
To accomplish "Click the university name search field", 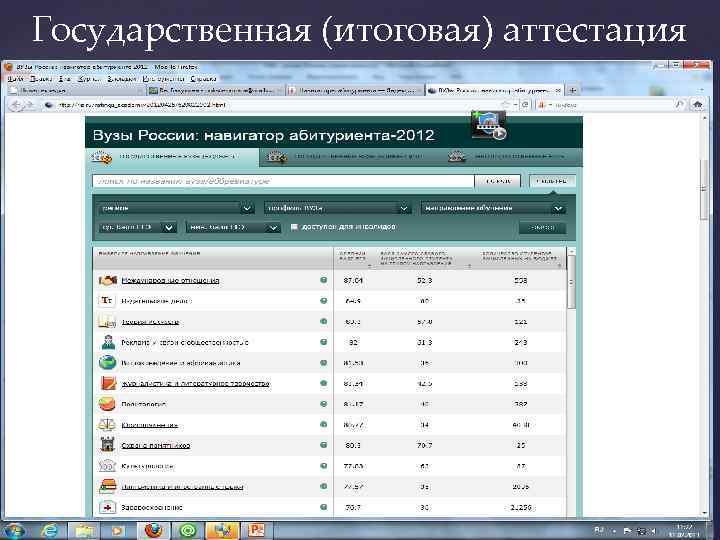I will pyautogui.click(x=283, y=181).
